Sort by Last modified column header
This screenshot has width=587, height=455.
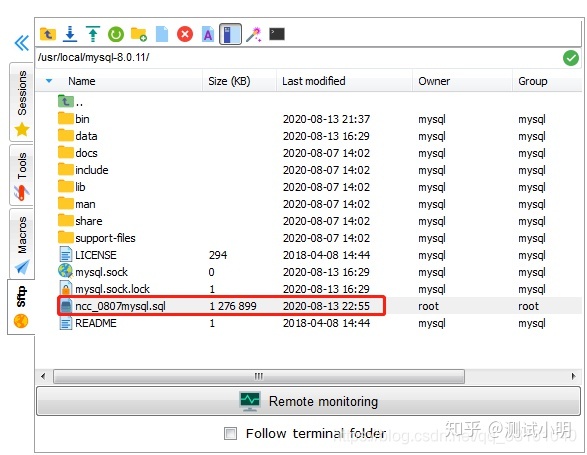tap(314, 81)
